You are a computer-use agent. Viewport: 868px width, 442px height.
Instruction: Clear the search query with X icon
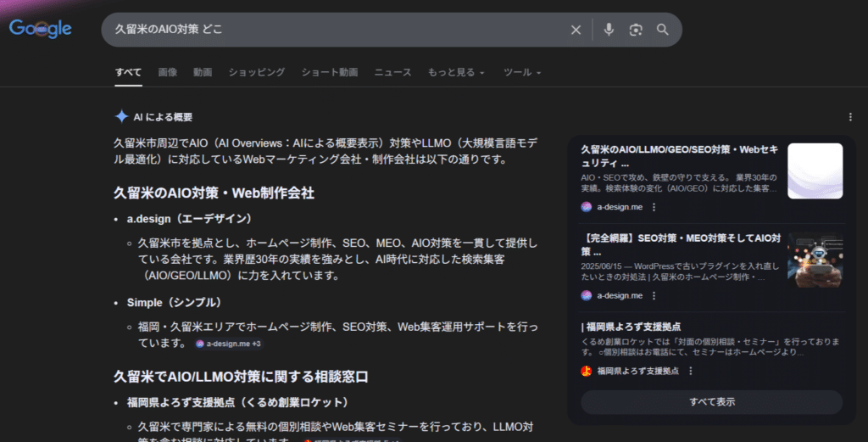576,30
